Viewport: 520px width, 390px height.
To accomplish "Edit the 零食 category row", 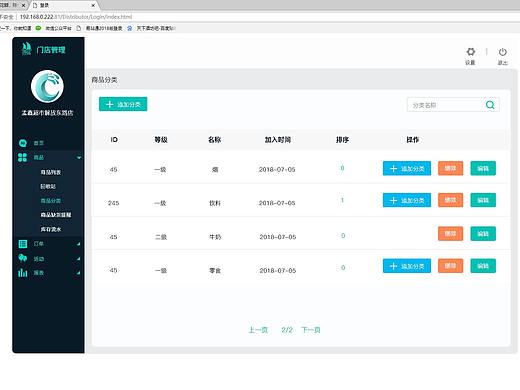I will (x=483, y=266).
